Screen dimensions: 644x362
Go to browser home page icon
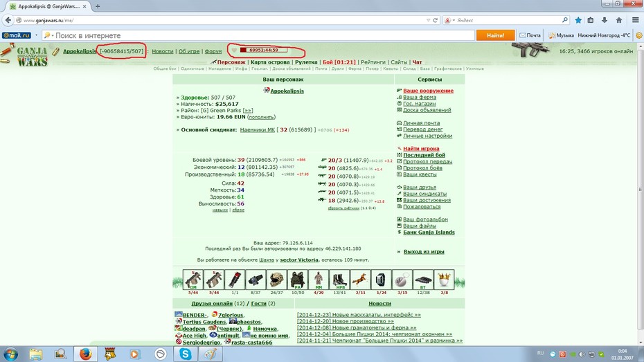[619, 19]
